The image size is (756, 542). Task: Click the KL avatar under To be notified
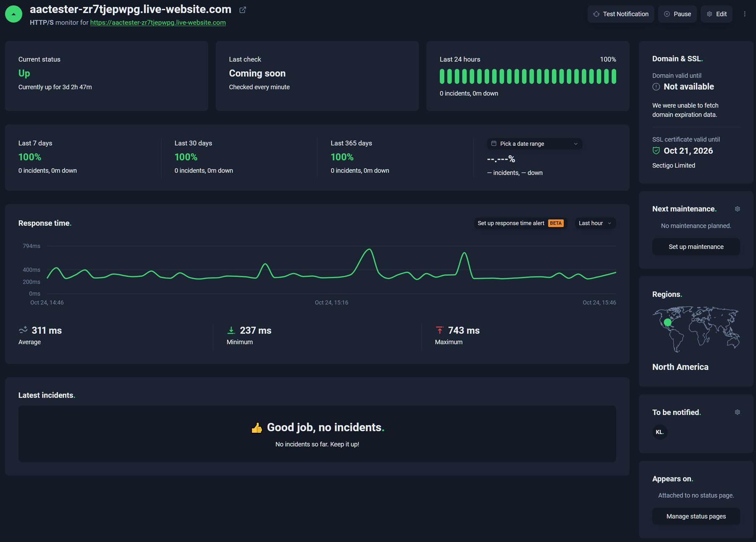[659, 432]
